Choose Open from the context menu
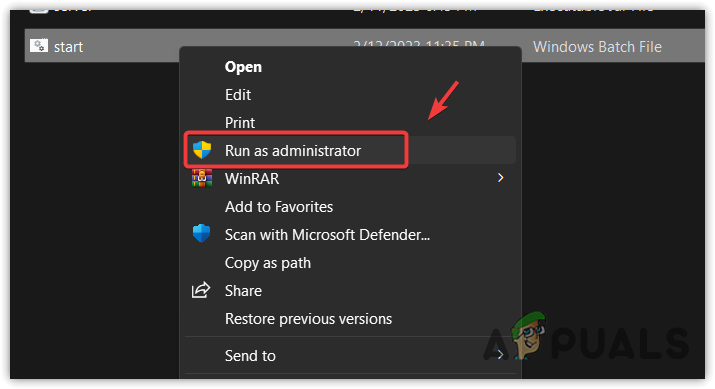Viewport: 715px width, 389px height. [x=350, y=67]
